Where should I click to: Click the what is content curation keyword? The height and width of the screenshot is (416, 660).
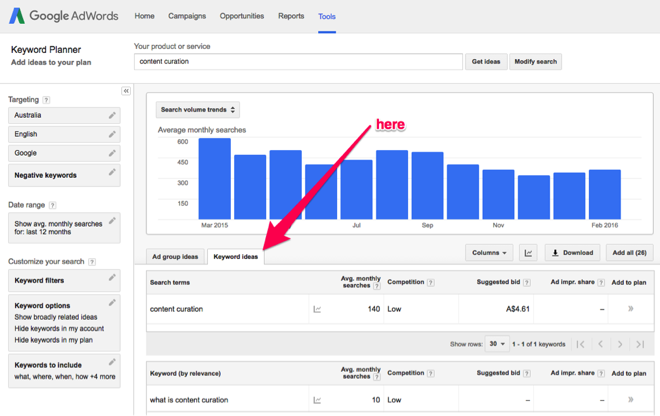click(189, 400)
